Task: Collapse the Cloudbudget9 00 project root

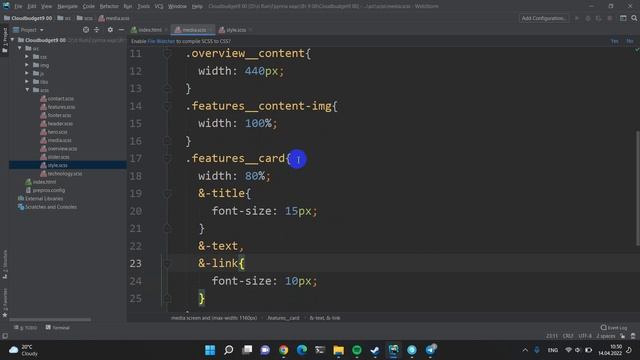Action: pos(13,40)
